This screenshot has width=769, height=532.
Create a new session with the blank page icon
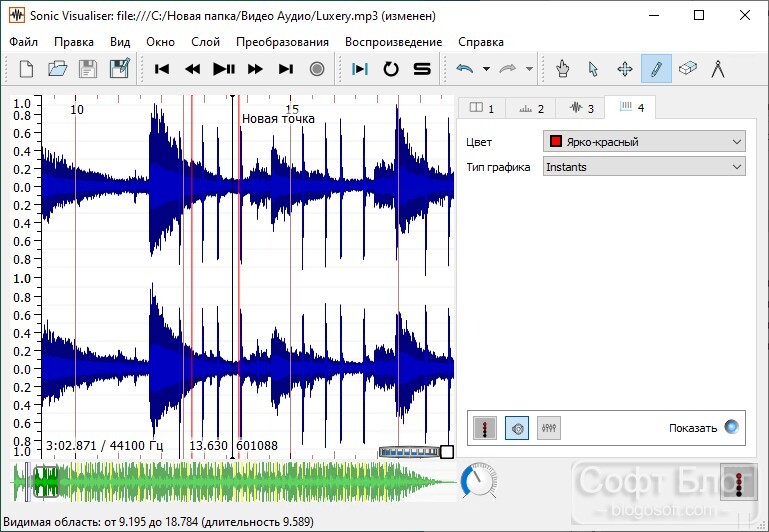point(26,69)
